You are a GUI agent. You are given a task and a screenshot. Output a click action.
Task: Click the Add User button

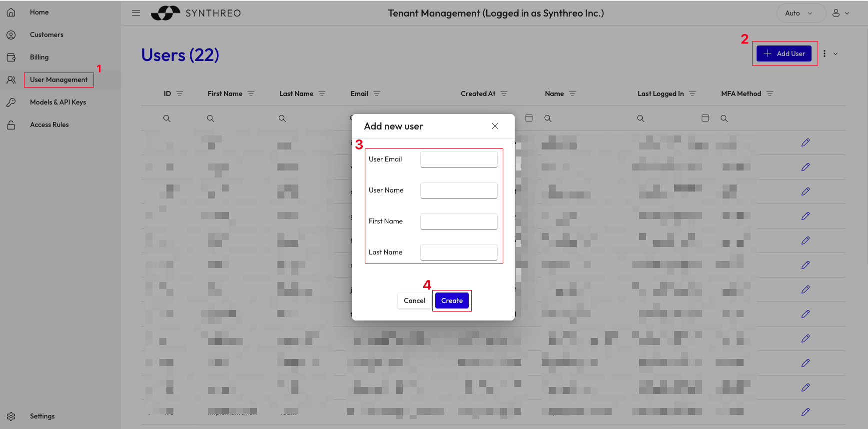[x=784, y=53]
